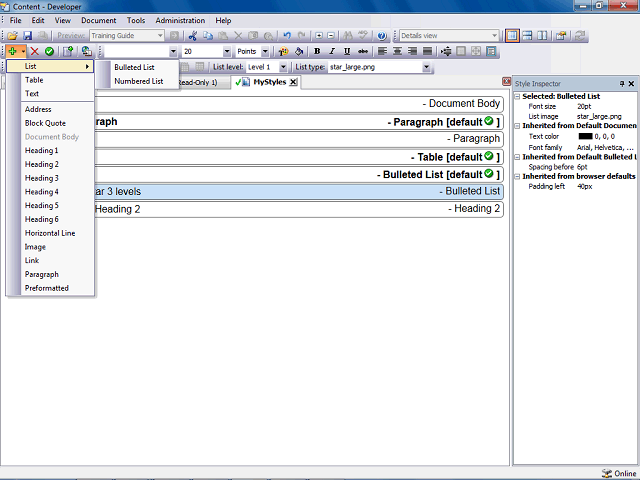Image resolution: width=640 pixels, height=480 pixels.
Task: Select the Table [default] style row
Action: coord(299,157)
